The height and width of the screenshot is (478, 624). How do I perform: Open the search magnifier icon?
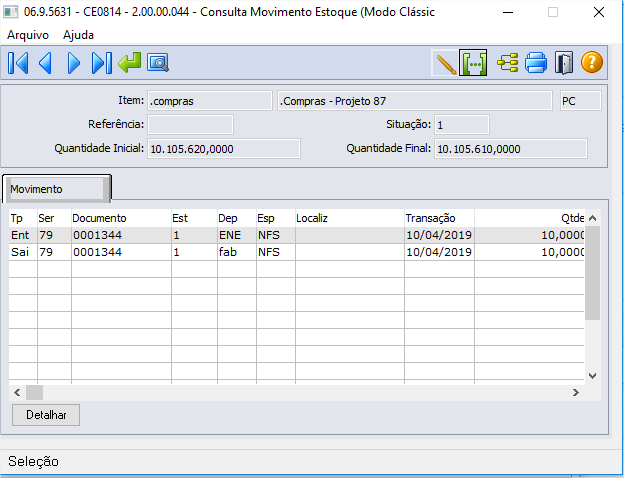[x=158, y=62]
